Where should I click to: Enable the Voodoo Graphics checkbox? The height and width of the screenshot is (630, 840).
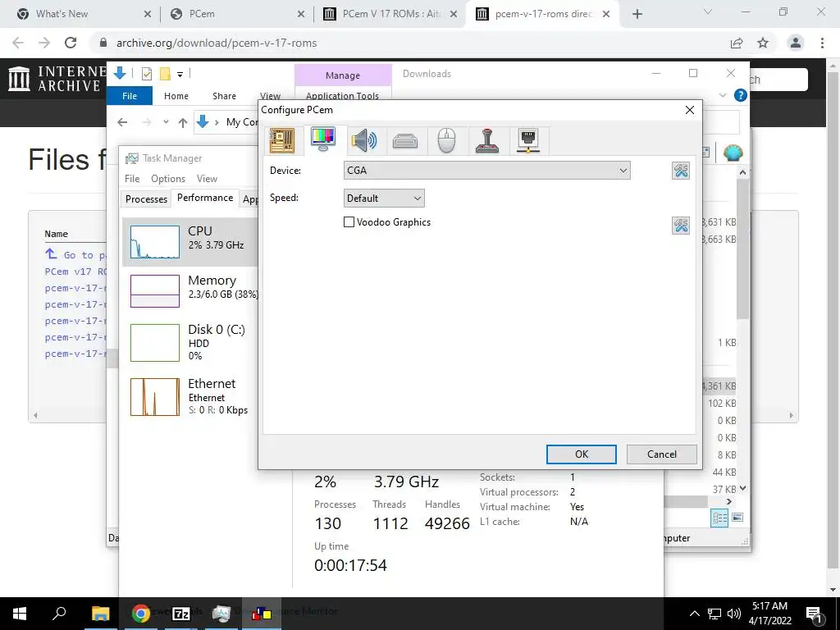(x=349, y=221)
